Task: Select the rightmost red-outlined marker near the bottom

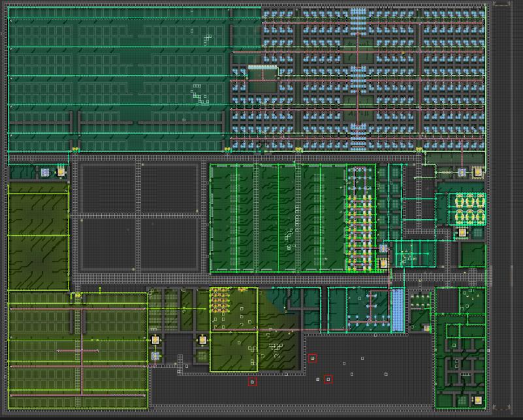Action: 328,379
